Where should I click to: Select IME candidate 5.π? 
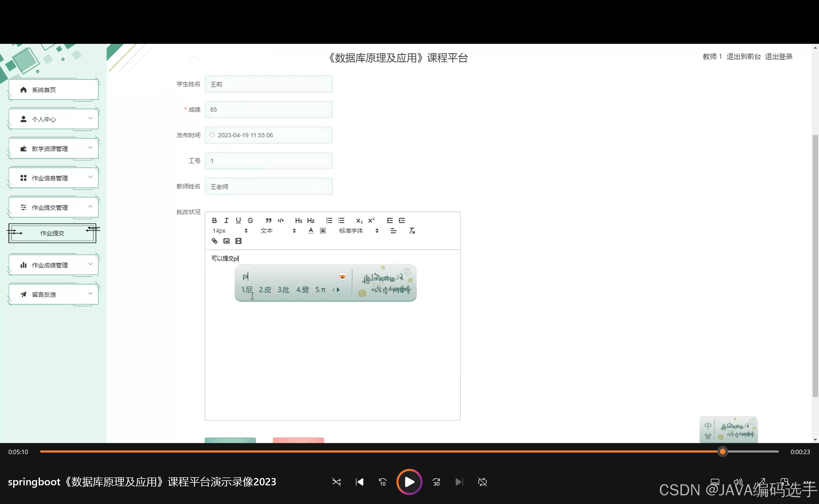(320, 290)
